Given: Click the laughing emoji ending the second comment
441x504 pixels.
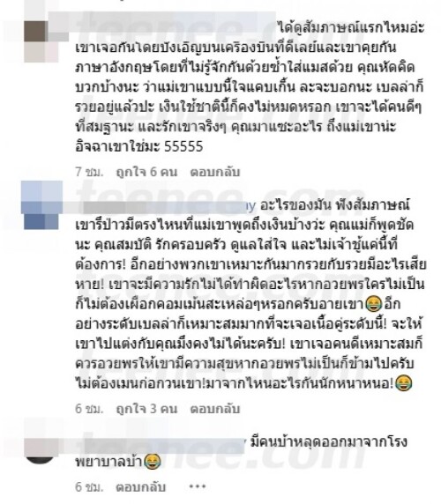Looking at the screenshot, I should [x=403, y=383].
